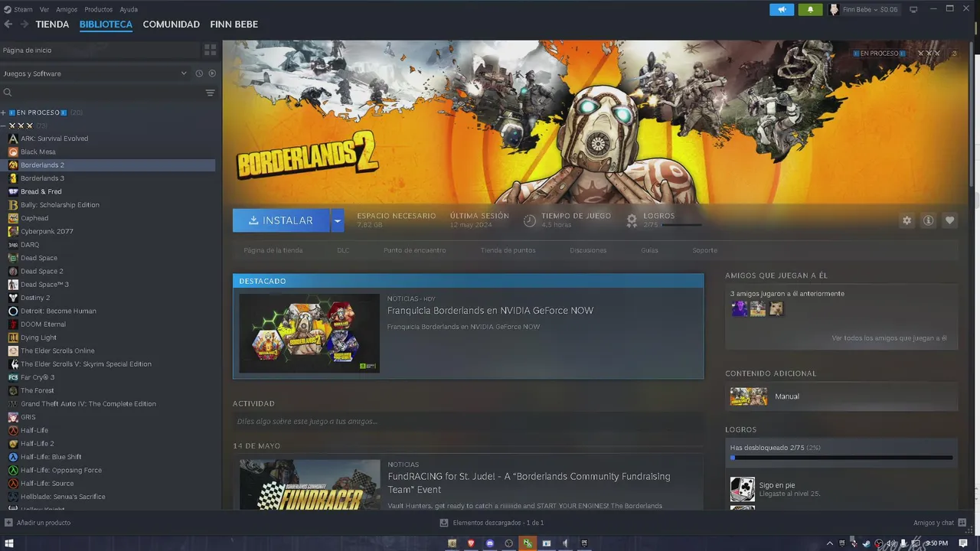
Task: Open the announcements megaphone button
Action: pyautogui.click(x=782, y=9)
